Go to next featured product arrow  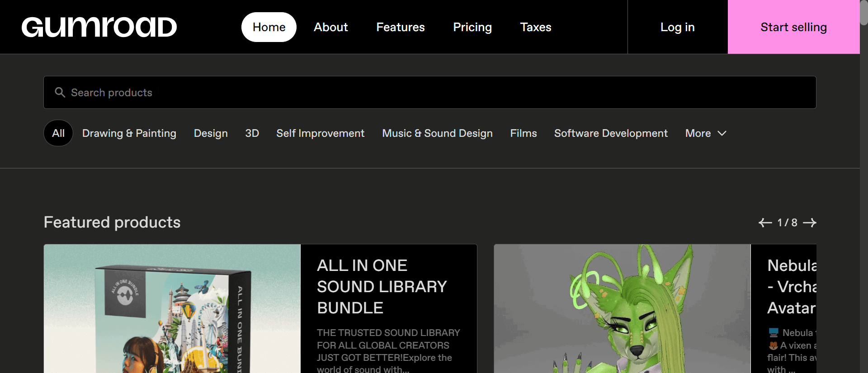809,223
